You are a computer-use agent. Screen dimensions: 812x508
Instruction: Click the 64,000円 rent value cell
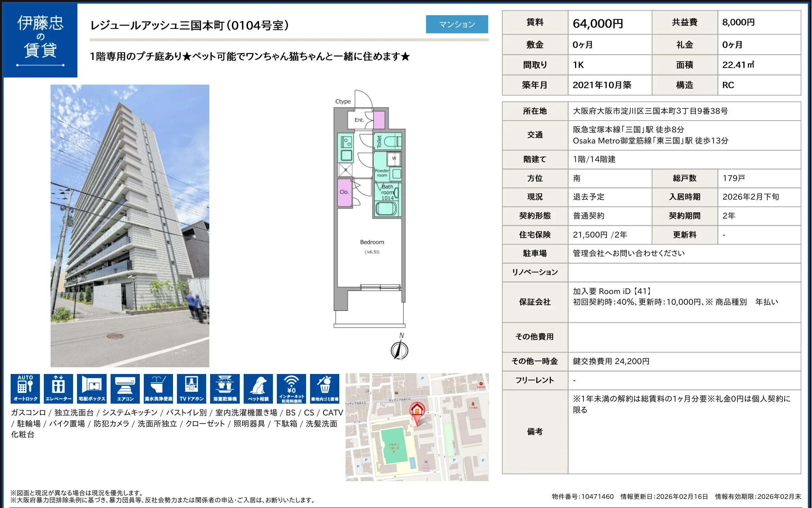pos(598,23)
